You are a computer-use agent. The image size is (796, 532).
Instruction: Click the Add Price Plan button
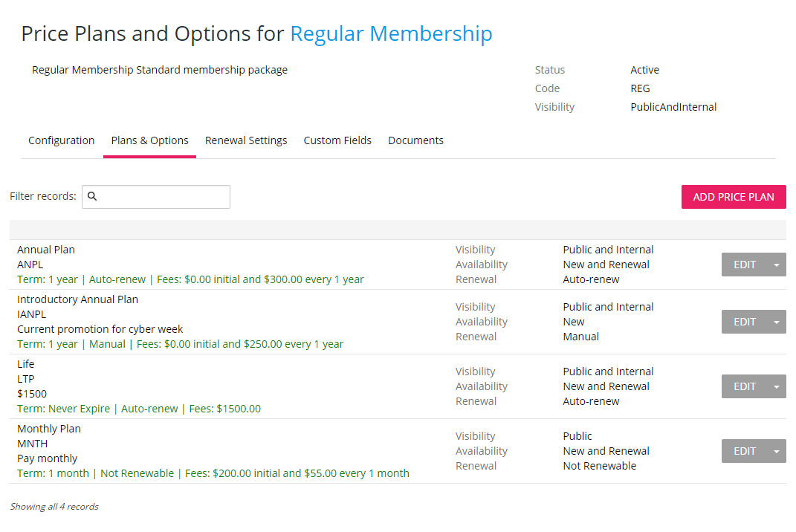coord(733,197)
